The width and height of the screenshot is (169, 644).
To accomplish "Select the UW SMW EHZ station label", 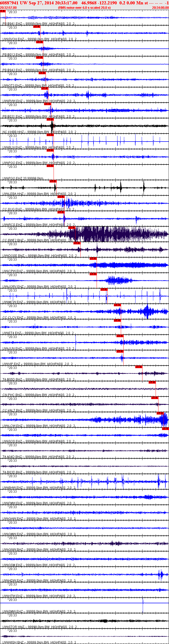I will click(x=39, y=612).
